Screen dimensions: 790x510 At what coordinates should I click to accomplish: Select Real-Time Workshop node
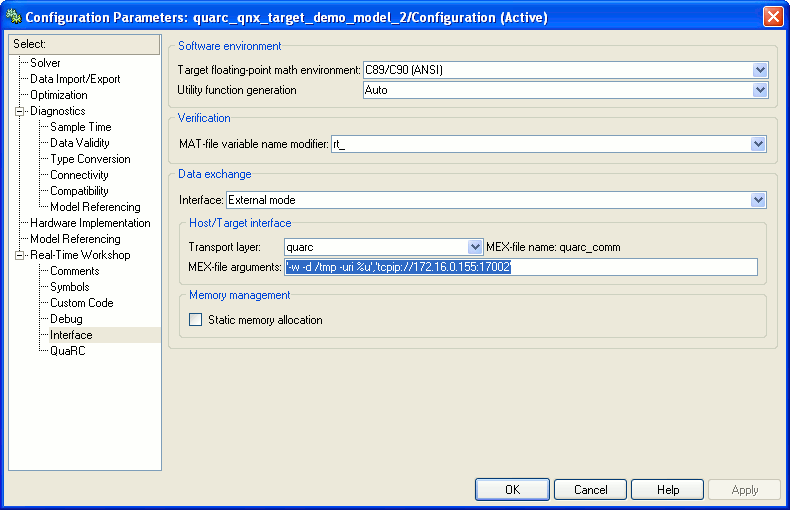(x=80, y=255)
